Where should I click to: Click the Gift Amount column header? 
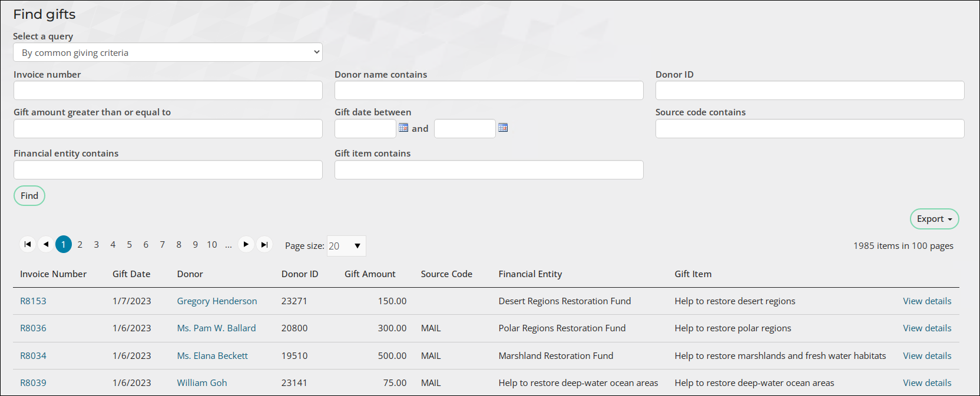370,274
